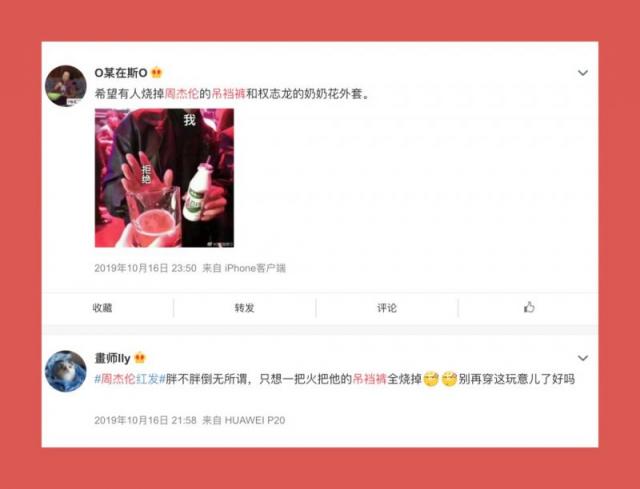Image resolution: width=640 pixels, height=489 pixels.
Task: Expand the second post's chevron menu
Action: point(583,358)
